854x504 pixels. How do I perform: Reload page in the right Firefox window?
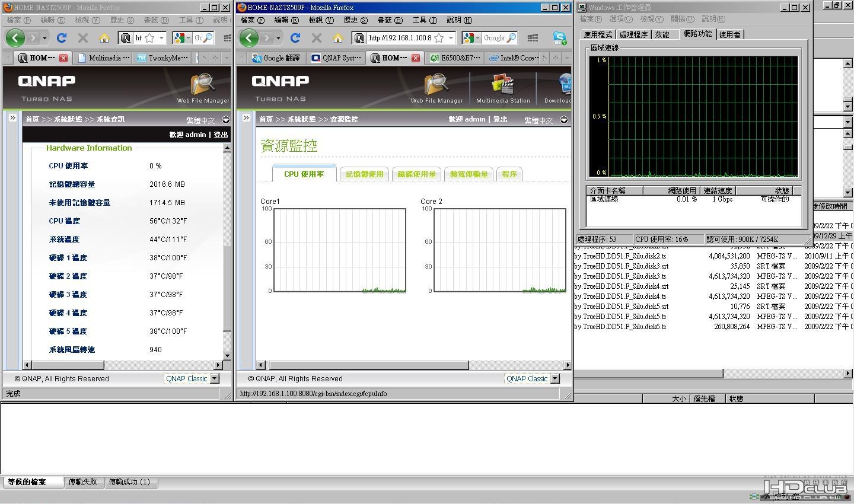[295, 38]
